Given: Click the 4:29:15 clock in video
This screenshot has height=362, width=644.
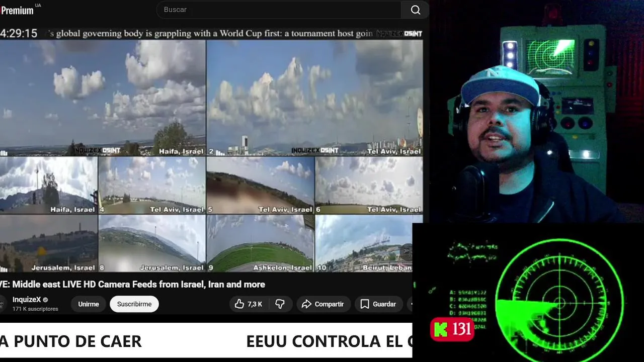Looking at the screenshot, I should [x=19, y=34].
